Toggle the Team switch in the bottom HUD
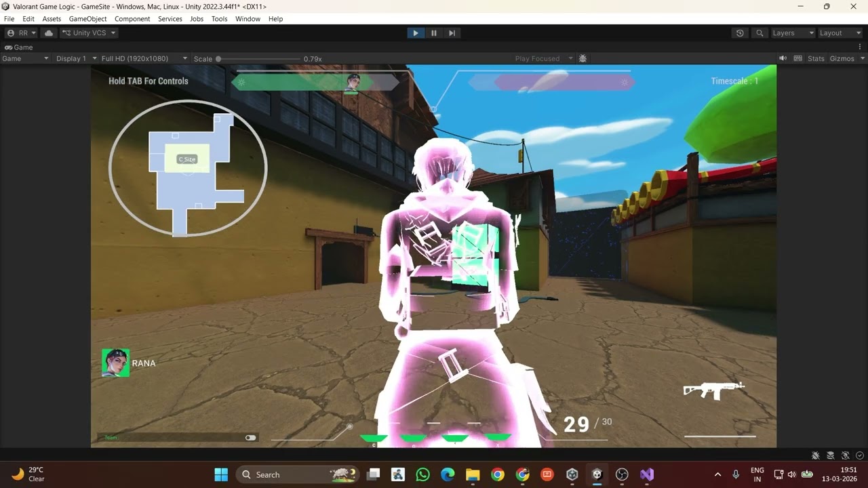Image resolution: width=868 pixels, height=488 pixels. point(250,438)
